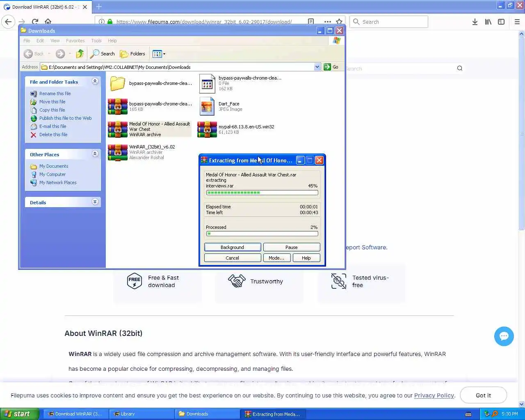
Task: Open the Firefox Library icon
Action: pyautogui.click(x=488, y=22)
